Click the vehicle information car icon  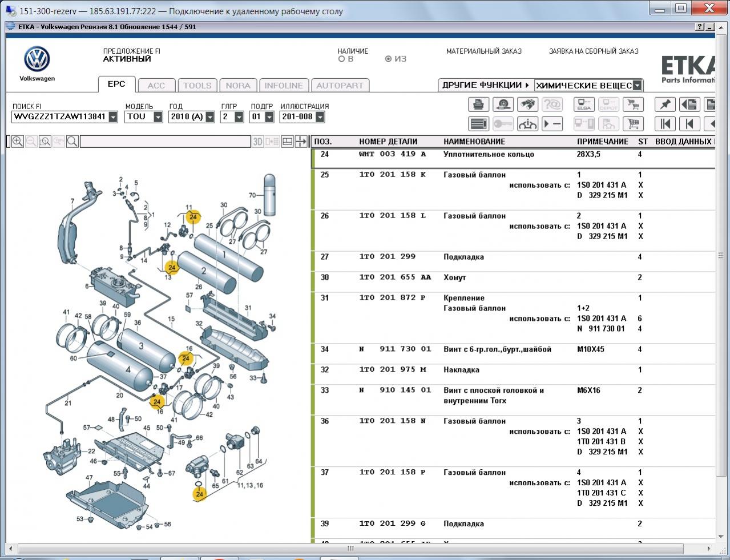pyautogui.click(x=527, y=123)
